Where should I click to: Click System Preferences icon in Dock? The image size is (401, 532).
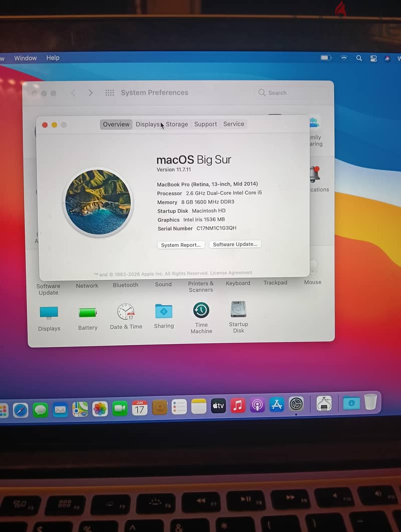click(296, 404)
